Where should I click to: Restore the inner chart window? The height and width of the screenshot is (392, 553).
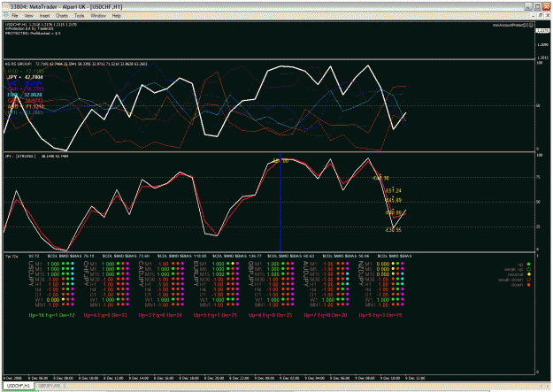(x=541, y=16)
